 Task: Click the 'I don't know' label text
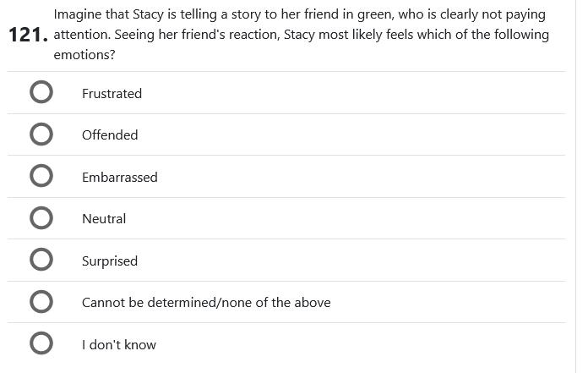(119, 345)
